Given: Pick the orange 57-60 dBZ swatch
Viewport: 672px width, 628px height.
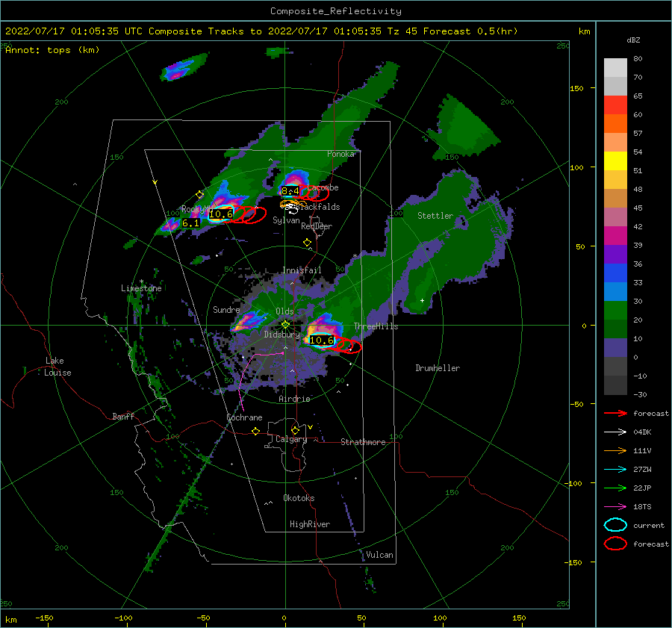Looking at the screenshot, I should click(615, 124).
